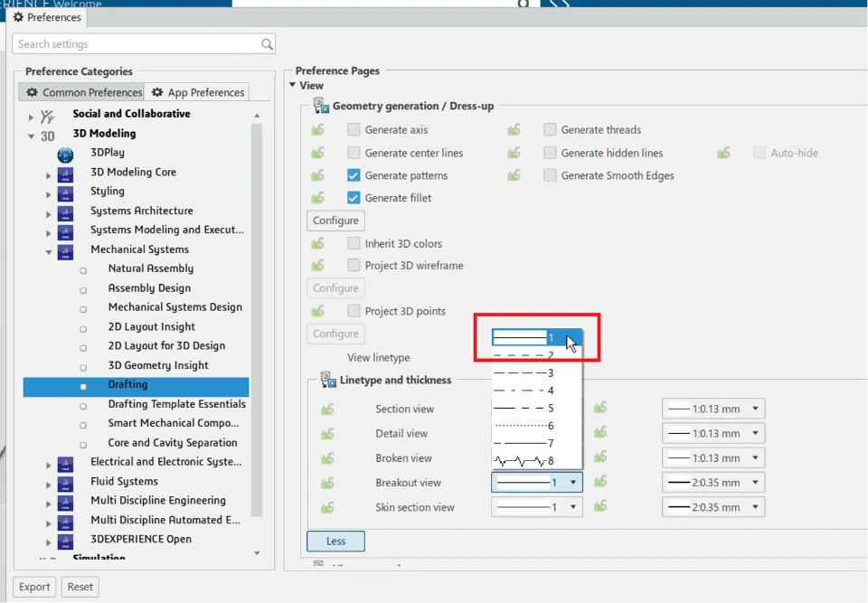
Task: Click the lock icon before Section view thickness
Action: [x=600, y=408]
